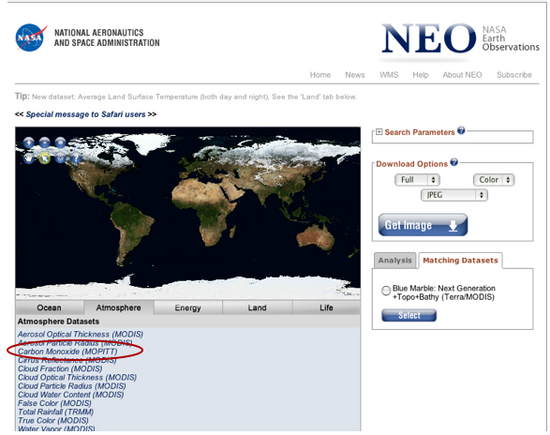Select Cloud Optical Thickness (MODIS) dataset
This screenshot has height=435, width=550.
(x=77, y=377)
